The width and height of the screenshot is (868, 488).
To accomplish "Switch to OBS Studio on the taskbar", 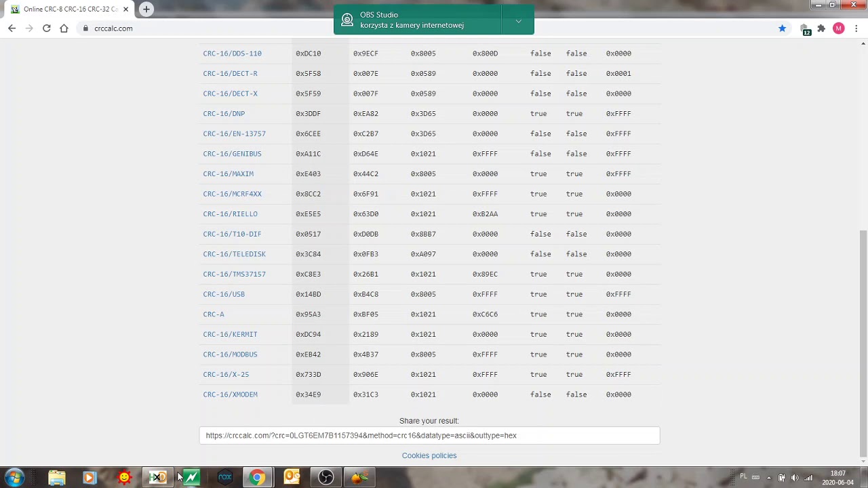I will click(x=325, y=478).
